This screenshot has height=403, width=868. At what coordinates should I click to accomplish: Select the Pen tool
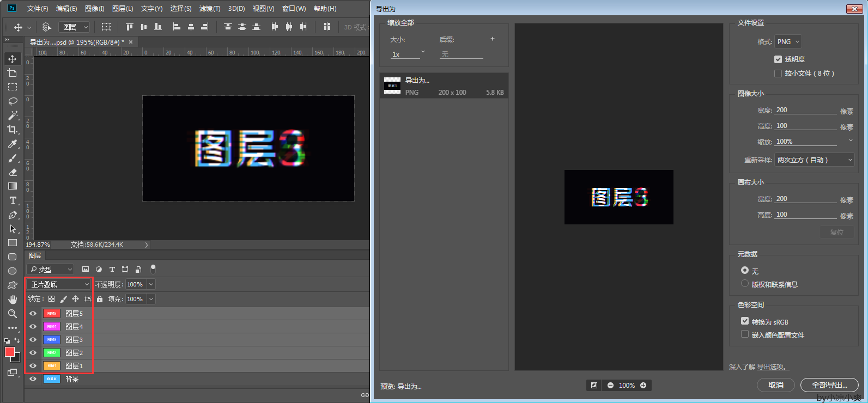13,215
